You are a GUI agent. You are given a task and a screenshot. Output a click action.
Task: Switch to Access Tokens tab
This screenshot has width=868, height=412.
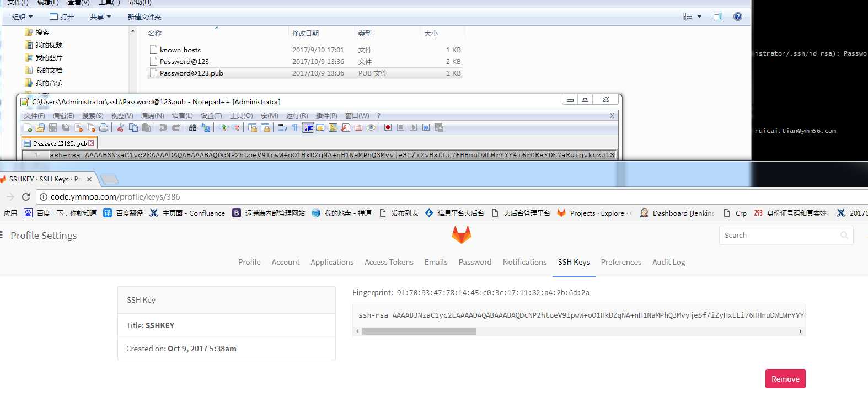click(389, 262)
